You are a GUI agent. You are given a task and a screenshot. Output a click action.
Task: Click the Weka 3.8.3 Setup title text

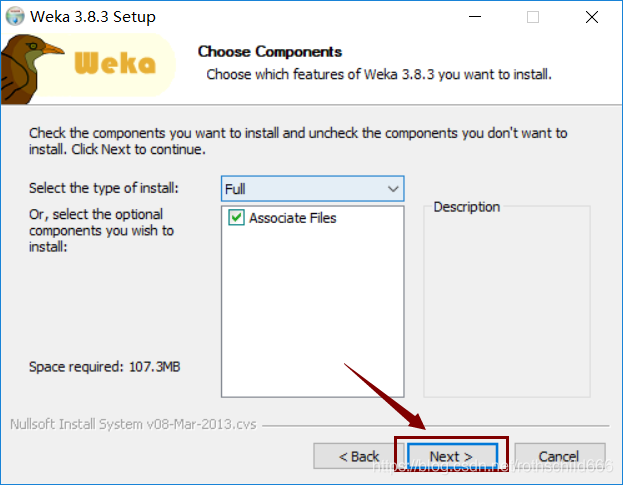point(93,17)
